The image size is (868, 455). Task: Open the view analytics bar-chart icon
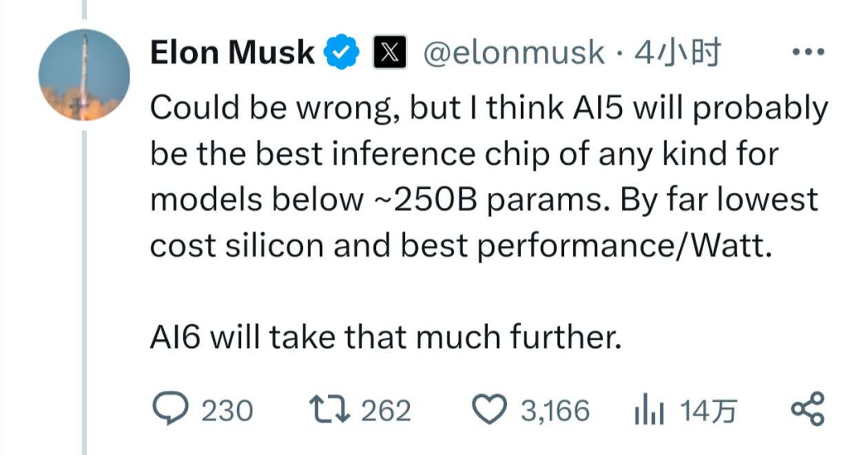649,411
